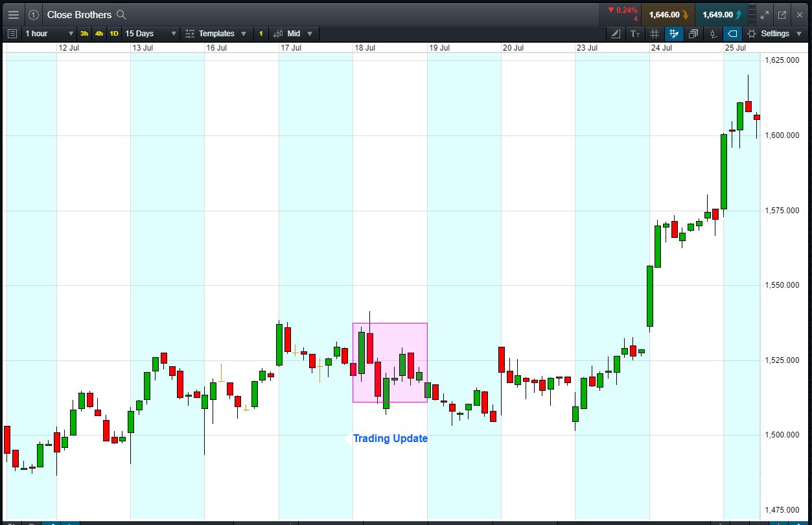Click the Trading Update annotation label
Screen dimensions: 812x525
390,439
